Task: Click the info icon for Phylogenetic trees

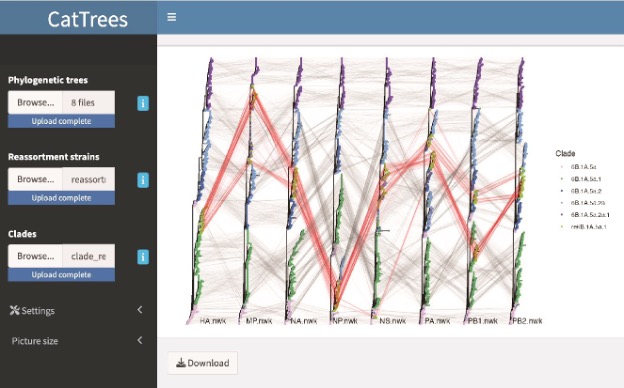Action: [x=143, y=103]
